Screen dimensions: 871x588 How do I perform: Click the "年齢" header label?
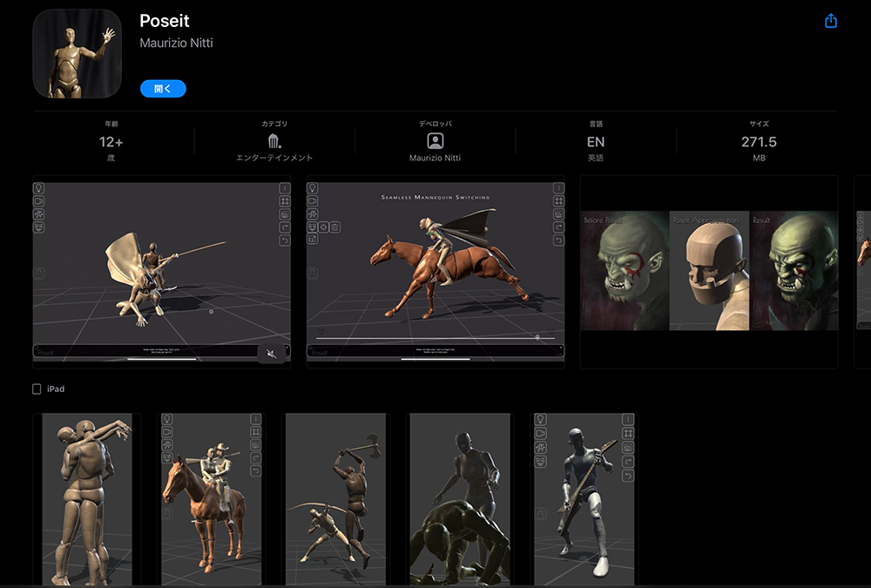(111, 124)
